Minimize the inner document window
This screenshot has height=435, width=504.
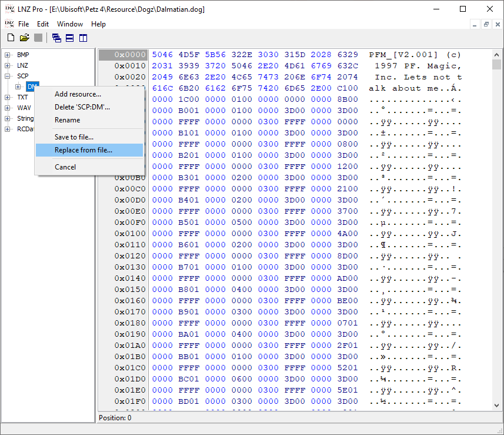pyautogui.click(x=476, y=24)
